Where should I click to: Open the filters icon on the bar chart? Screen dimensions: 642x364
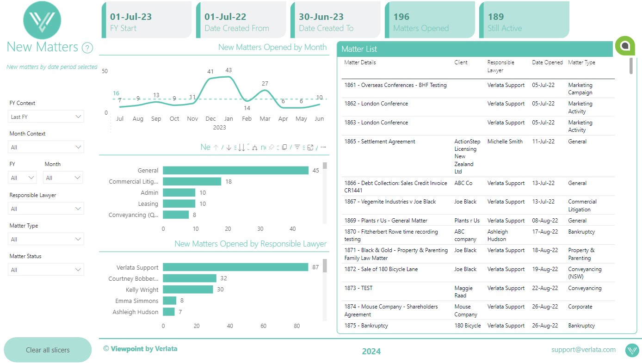tap(297, 147)
